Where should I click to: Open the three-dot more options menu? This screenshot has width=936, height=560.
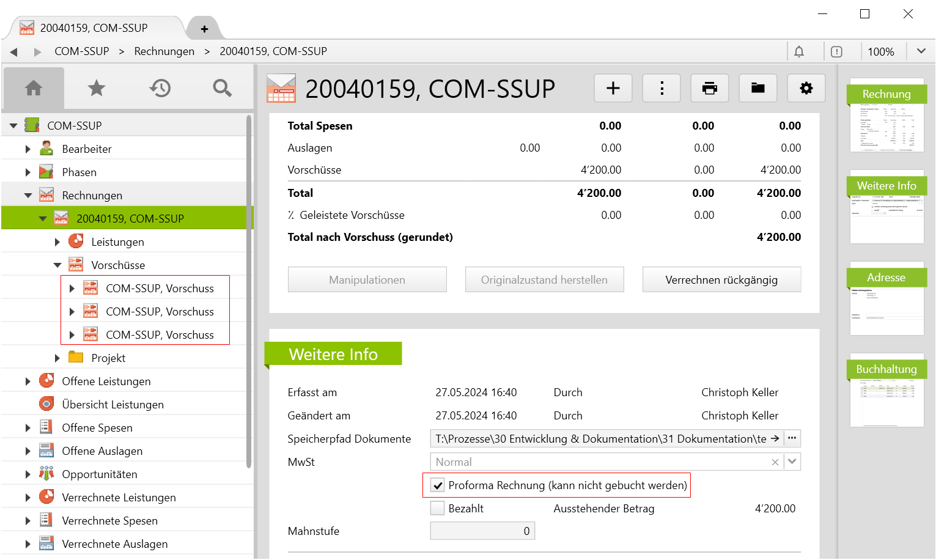661,89
